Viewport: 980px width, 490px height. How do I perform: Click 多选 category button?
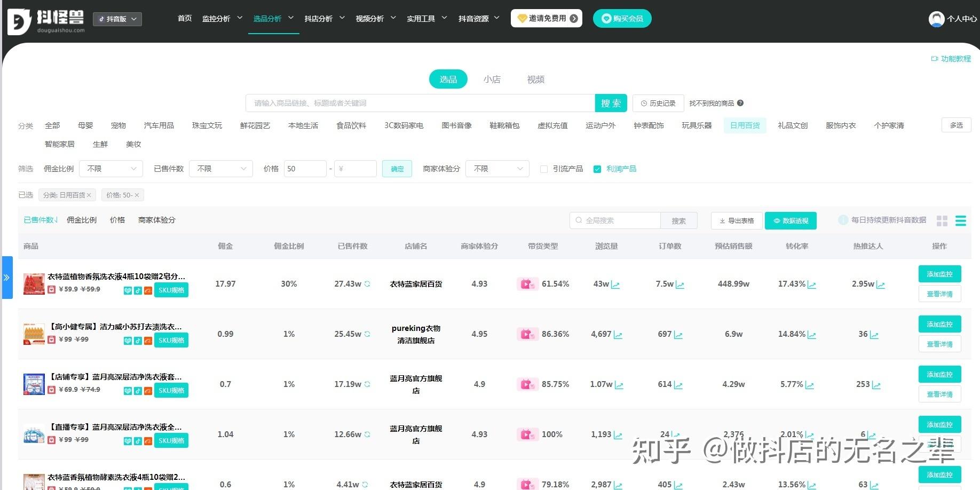tap(957, 125)
